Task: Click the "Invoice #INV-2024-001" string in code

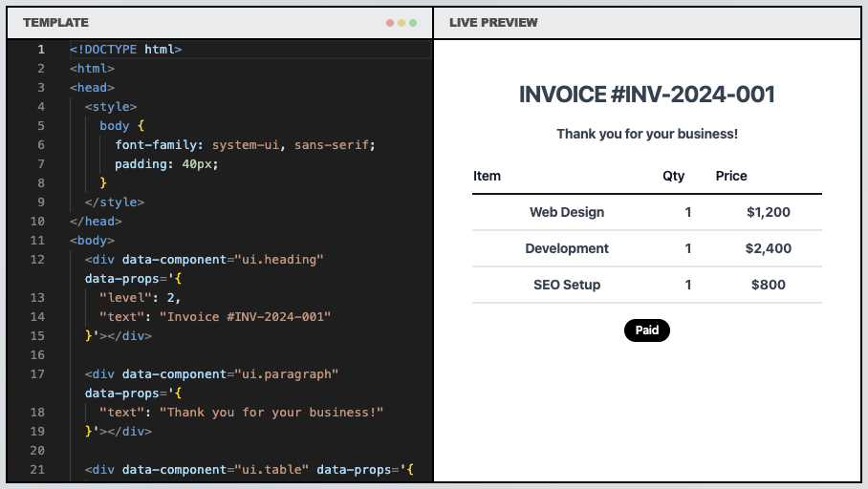Action: pyautogui.click(x=246, y=317)
